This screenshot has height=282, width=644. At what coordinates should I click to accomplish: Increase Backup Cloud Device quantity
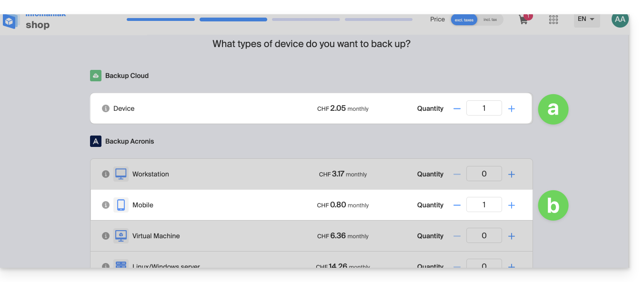tap(512, 108)
